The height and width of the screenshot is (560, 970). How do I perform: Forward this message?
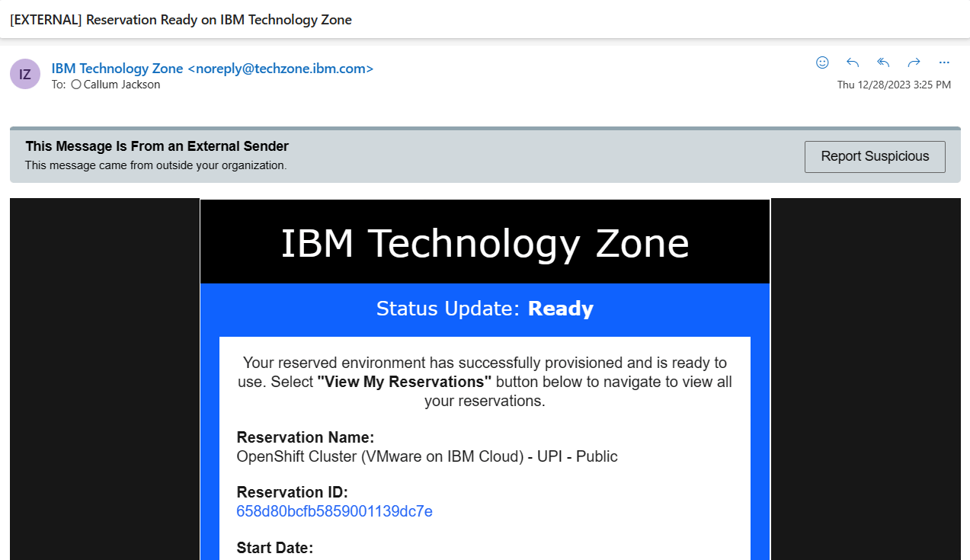[913, 62]
